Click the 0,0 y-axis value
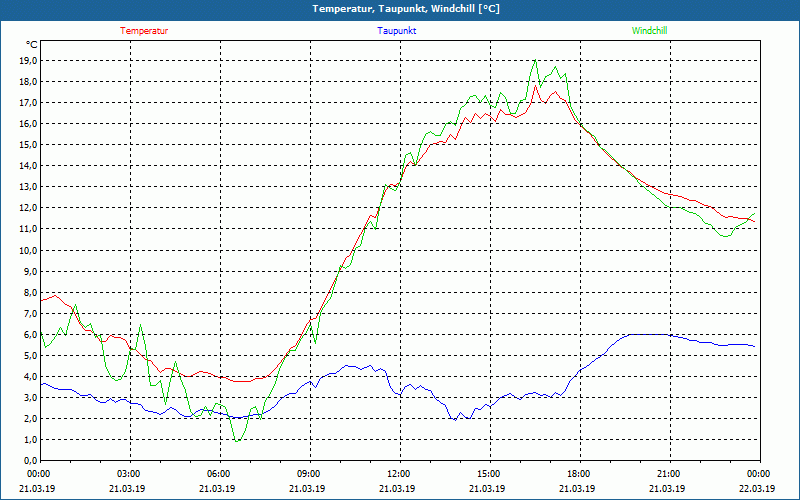 [x=30, y=460]
